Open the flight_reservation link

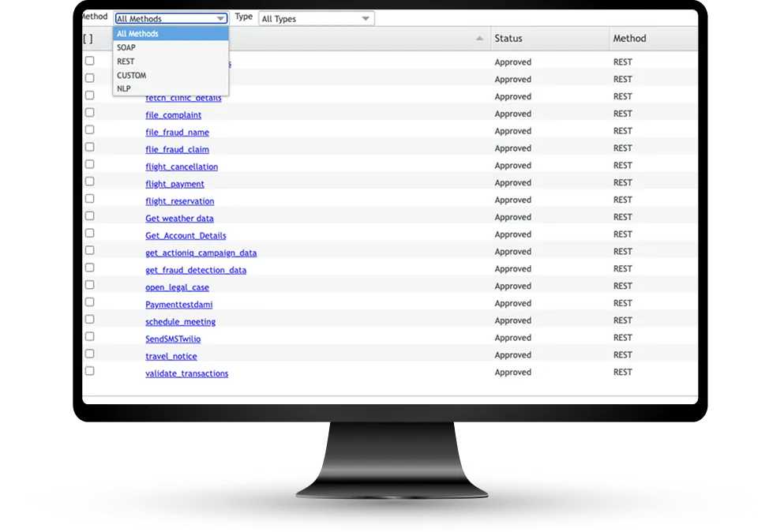coord(179,201)
